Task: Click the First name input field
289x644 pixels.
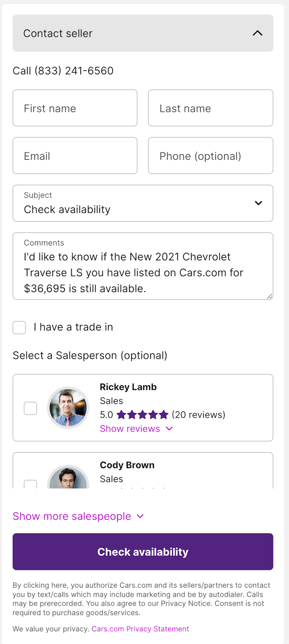Action: tap(75, 108)
